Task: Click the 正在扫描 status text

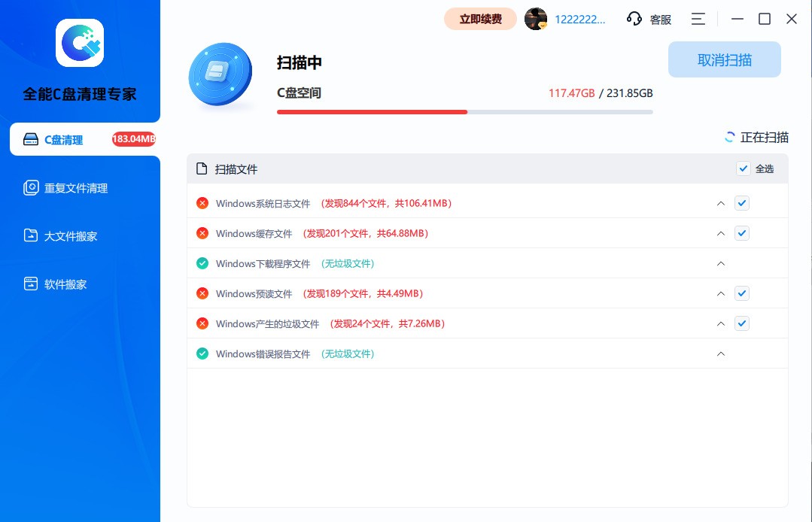Action: point(765,137)
